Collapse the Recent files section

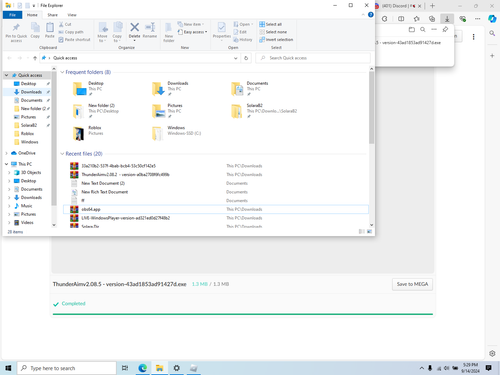coord(62,154)
